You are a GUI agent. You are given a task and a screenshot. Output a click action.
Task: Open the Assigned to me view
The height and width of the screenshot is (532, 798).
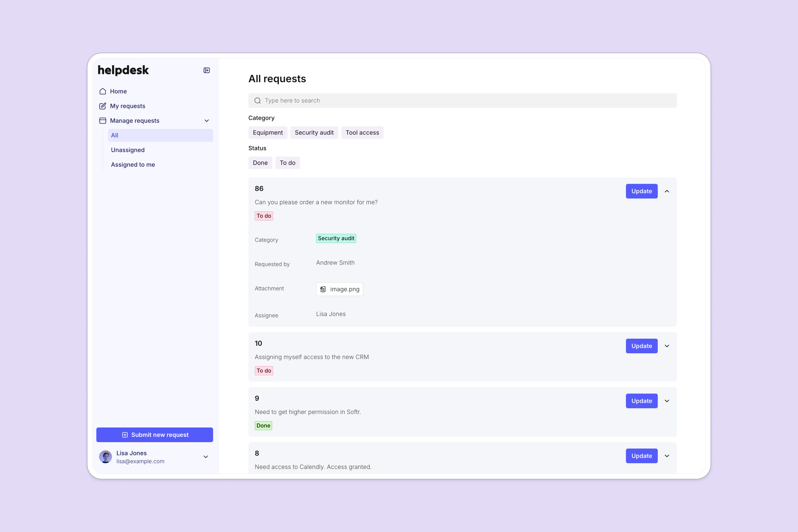(x=133, y=165)
